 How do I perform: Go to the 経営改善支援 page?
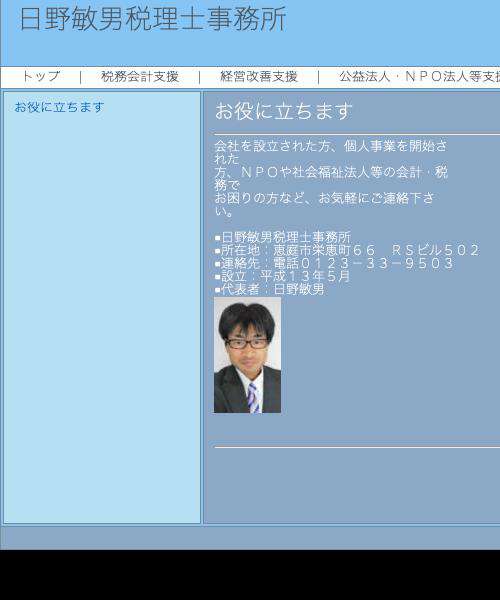[259, 77]
